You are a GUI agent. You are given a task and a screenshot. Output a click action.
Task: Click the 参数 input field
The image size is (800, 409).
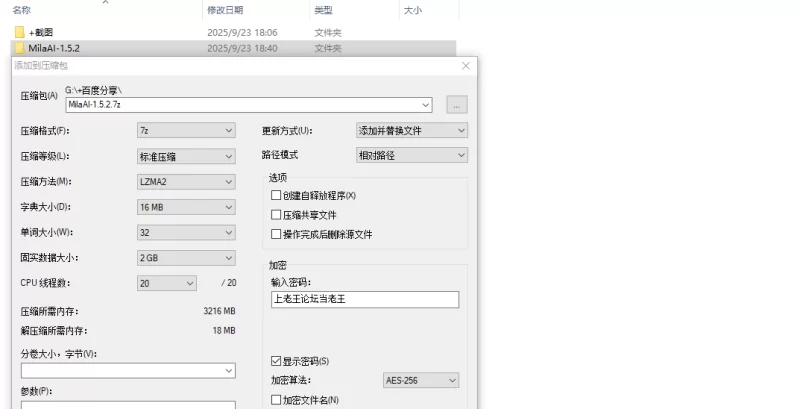tap(128, 405)
